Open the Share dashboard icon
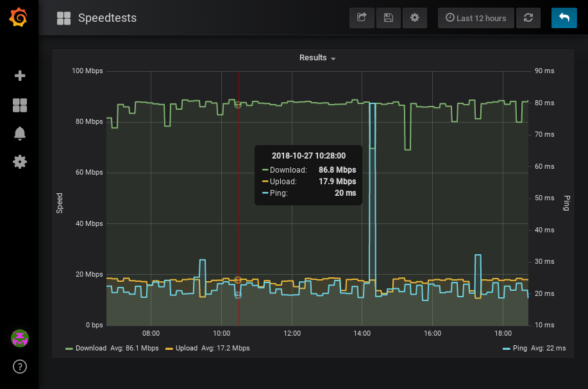The image size is (588, 389). (361, 18)
